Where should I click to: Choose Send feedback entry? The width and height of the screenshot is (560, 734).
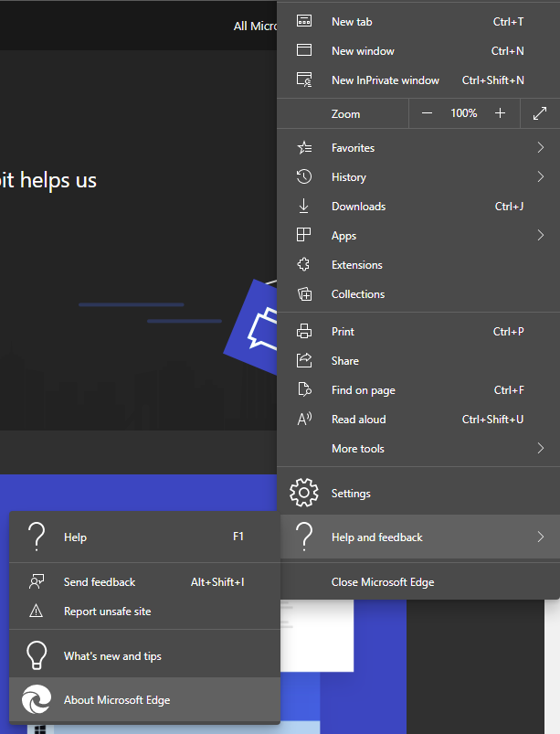(x=144, y=582)
